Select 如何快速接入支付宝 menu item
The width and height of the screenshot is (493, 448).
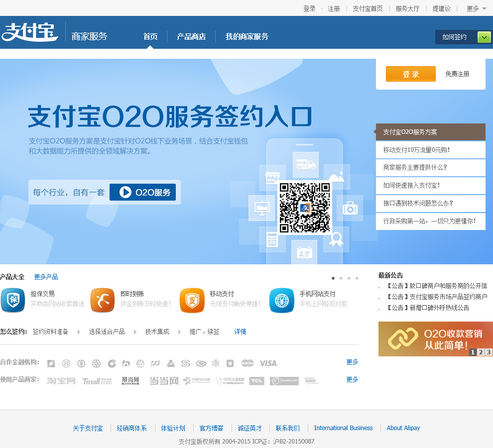coord(431,186)
